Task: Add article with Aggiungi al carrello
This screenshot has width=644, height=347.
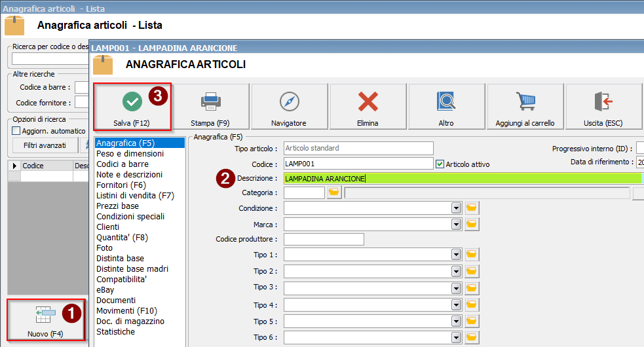Action: (x=525, y=107)
